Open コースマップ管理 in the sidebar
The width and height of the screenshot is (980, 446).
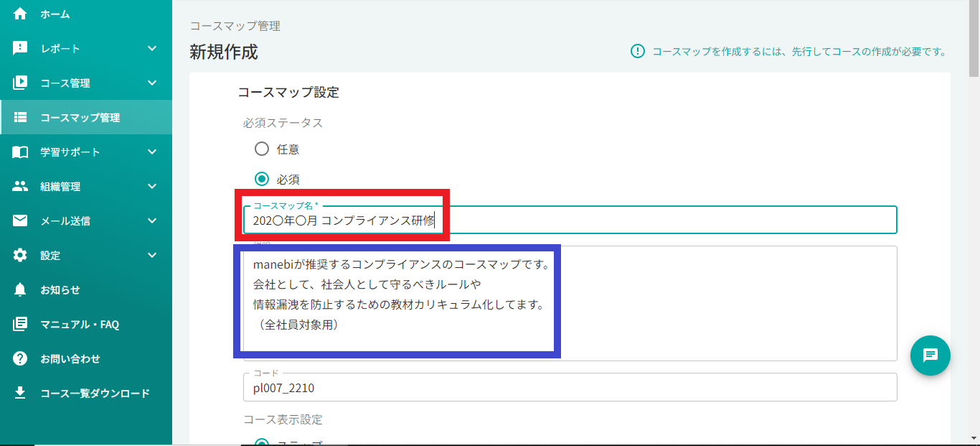pos(86,117)
